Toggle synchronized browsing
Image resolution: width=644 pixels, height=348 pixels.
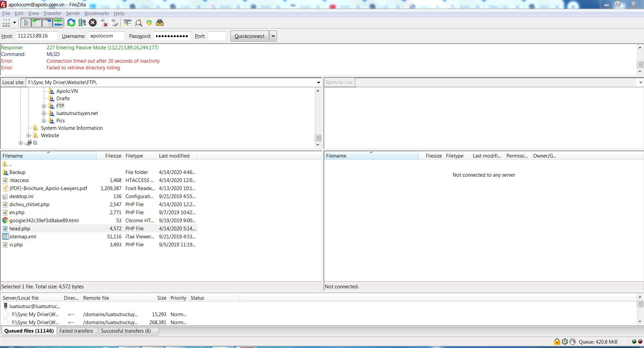tap(149, 23)
